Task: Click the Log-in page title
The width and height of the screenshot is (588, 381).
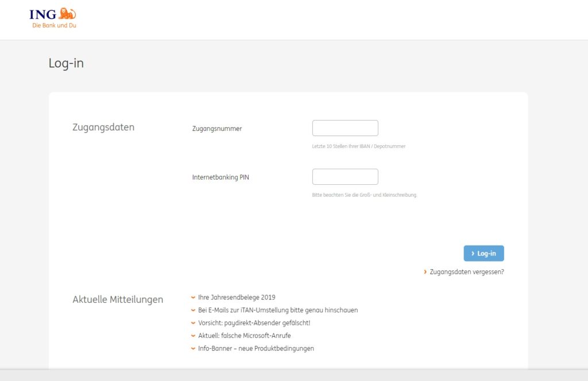Action: (66, 63)
